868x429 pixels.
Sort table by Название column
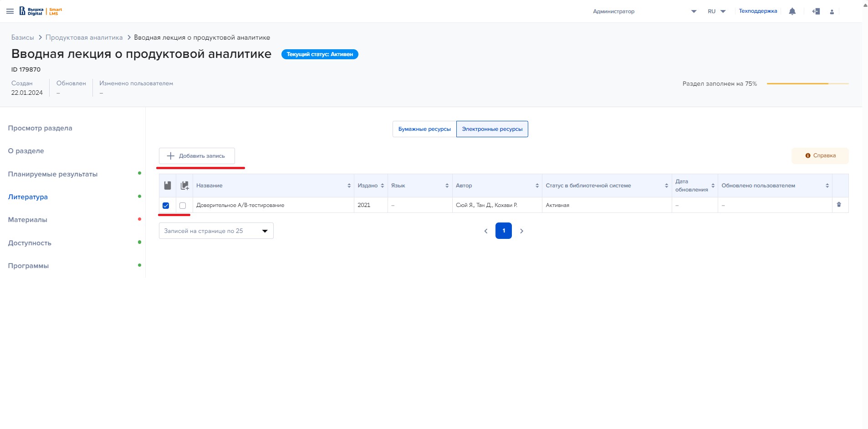point(349,186)
